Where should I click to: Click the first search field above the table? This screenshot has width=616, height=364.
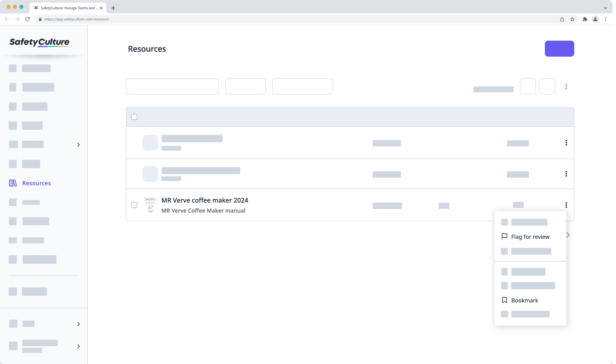point(172,86)
